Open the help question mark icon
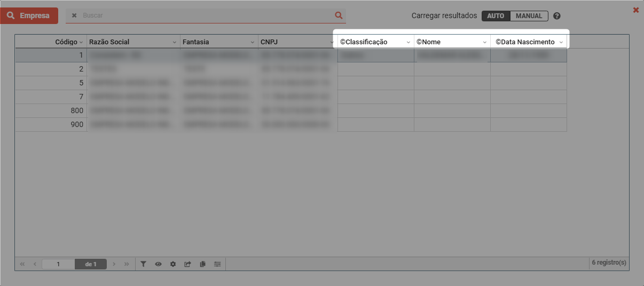 pyautogui.click(x=557, y=16)
